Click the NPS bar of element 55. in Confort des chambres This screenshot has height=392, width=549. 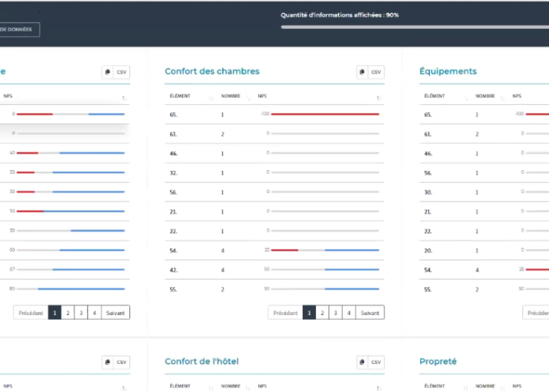click(x=325, y=289)
